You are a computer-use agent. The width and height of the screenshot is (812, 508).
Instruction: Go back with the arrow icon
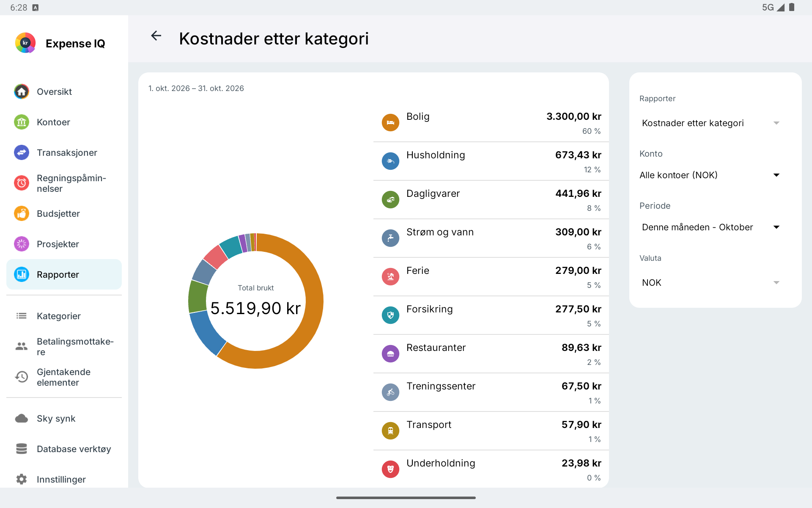[156, 36]
